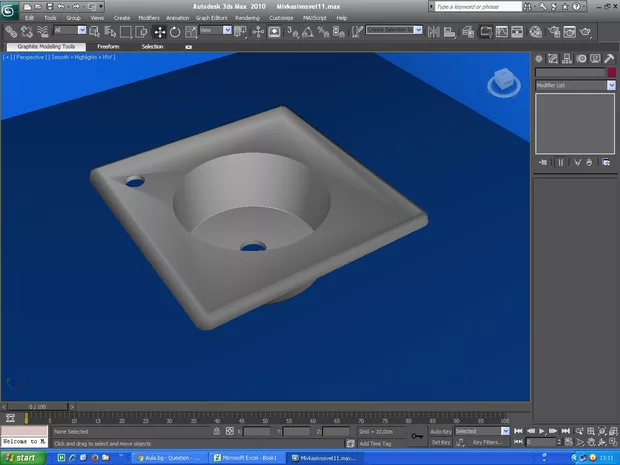This screenshot has height=465, width=620.
Task: Click the Pin Stack icon
Action: tap(543, 161)
